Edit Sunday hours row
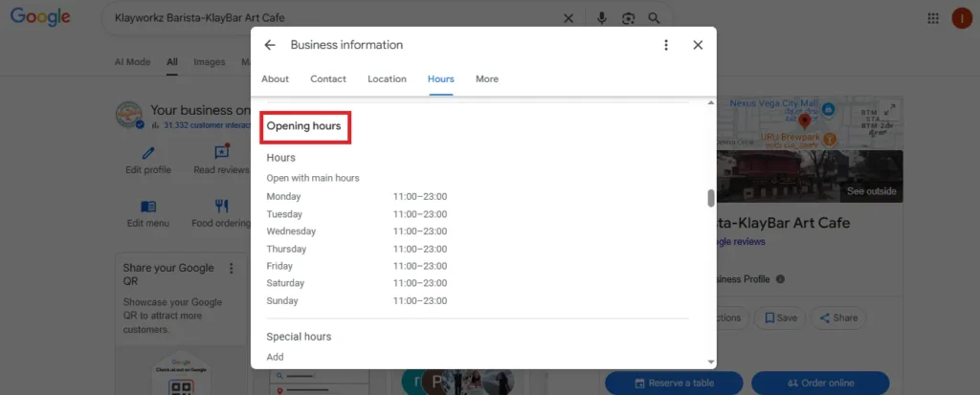980x395 pixels. (x=357, y=300)
